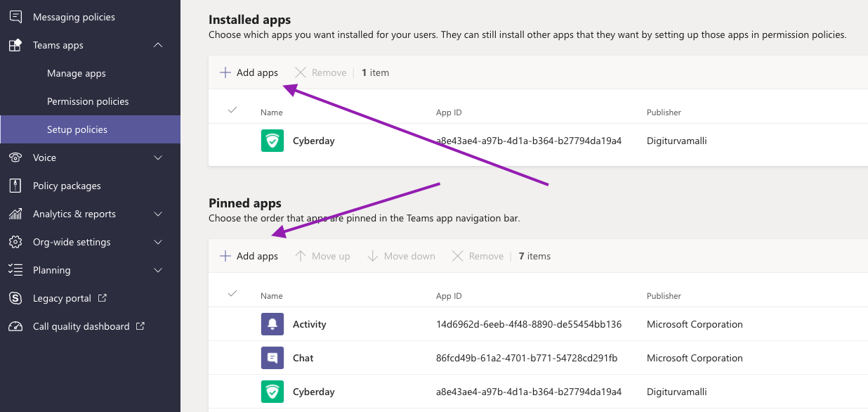The image size is (868, 412).
Task: Click the Policy packages icon
Action: 15,186
